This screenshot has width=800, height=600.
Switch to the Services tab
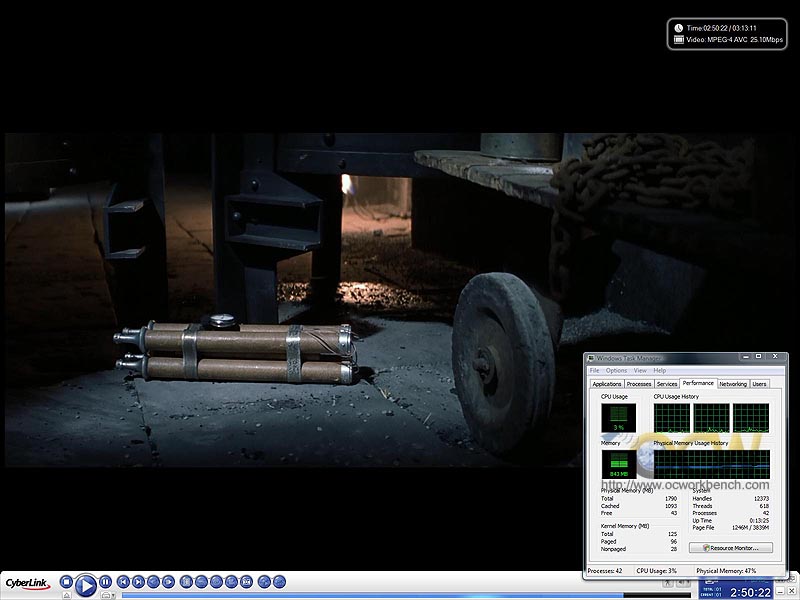click(667, 384)
